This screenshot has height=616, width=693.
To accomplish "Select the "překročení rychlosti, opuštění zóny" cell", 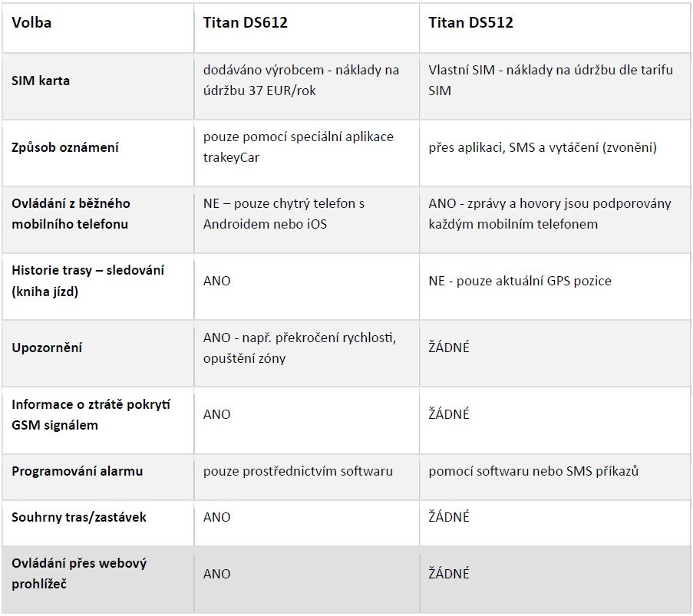I will point(299,348).
